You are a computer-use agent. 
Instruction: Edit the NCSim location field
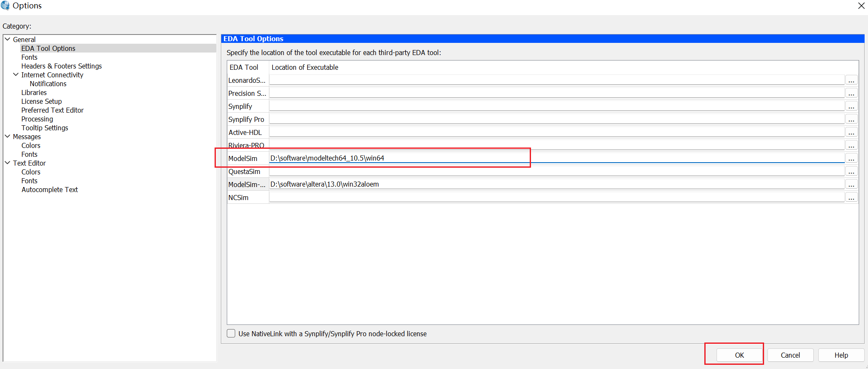(x=557, y=197)
